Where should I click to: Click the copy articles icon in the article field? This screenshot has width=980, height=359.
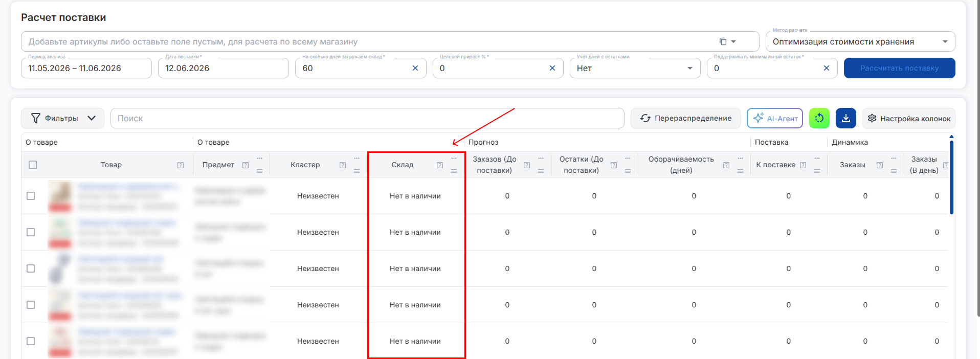[723, 41]
